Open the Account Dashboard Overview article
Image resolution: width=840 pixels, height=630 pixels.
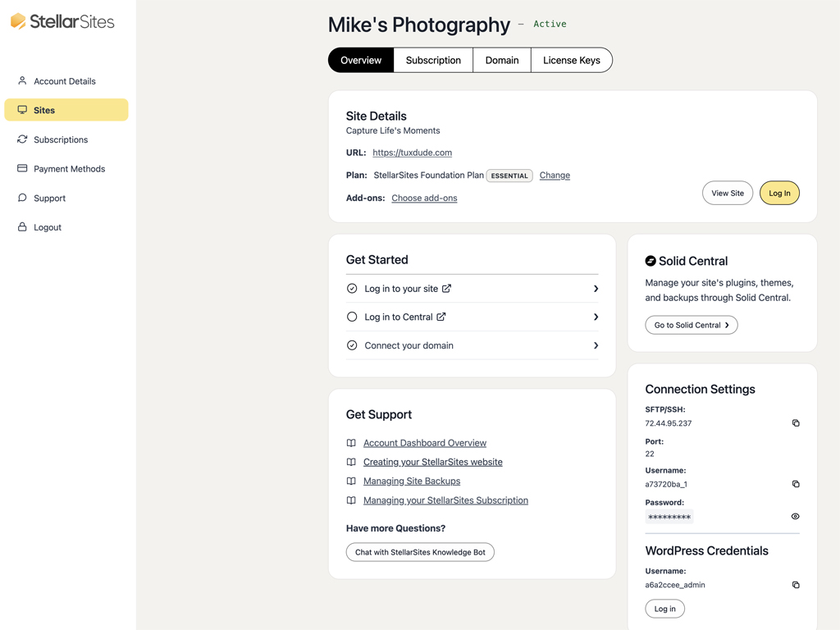425,443
